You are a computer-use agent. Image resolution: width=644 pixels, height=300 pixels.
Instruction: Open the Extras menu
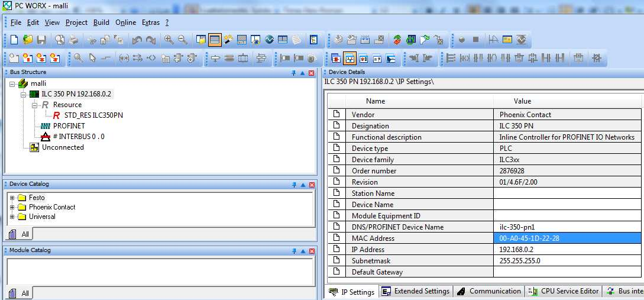tap(150, 22)
